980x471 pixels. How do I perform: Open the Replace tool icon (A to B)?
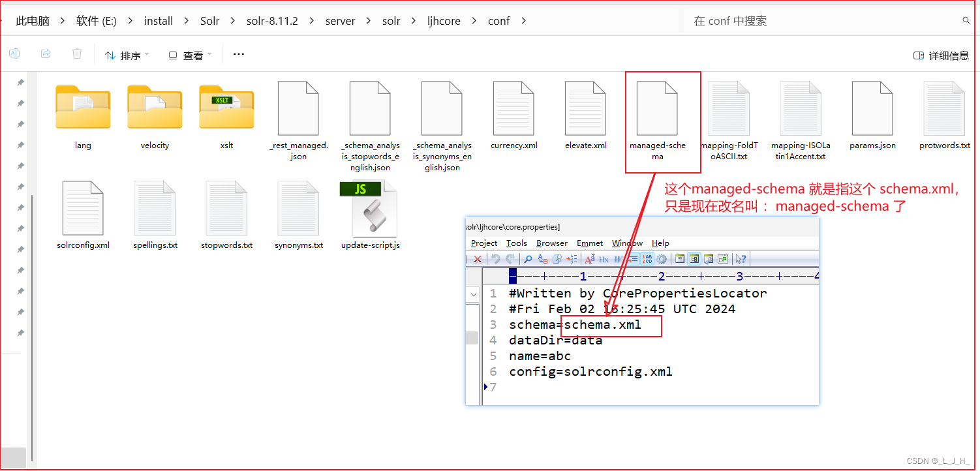click(543, 259)
